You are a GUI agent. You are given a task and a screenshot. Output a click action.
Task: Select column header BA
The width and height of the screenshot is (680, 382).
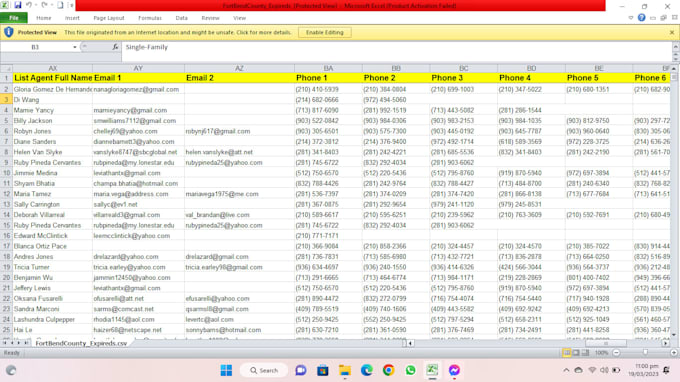(328, 68)
